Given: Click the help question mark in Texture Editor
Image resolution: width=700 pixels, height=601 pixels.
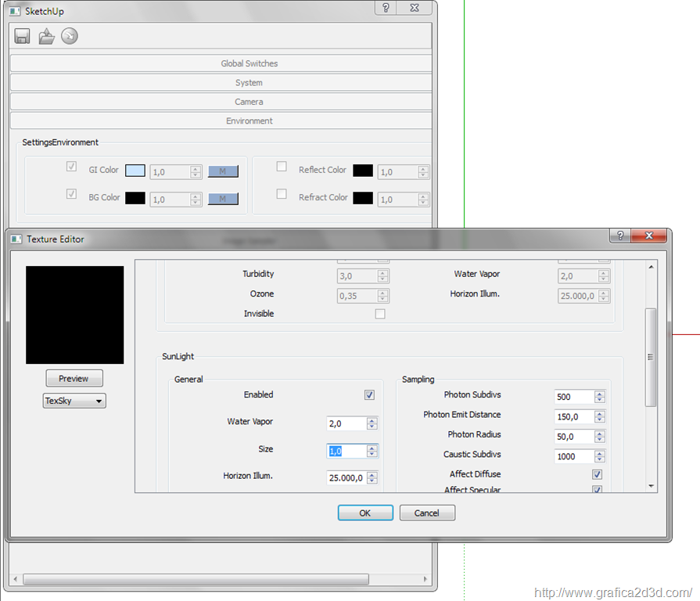Looking at the screenshot, I should point(619,236).
